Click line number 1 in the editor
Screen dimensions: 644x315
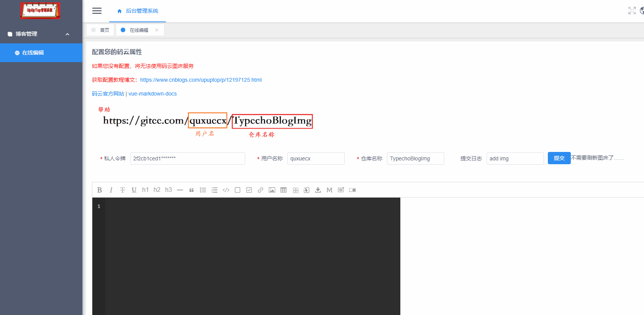click(99, 206)
